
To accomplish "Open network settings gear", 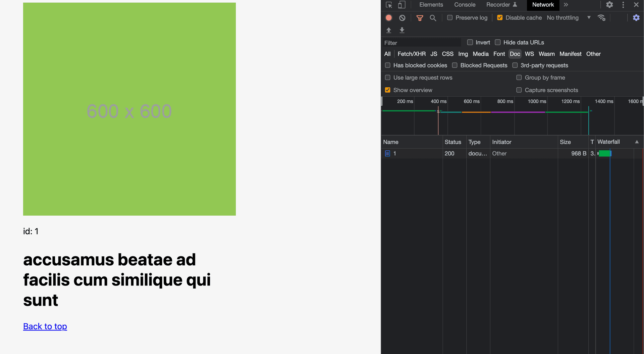I will [636, 18].
